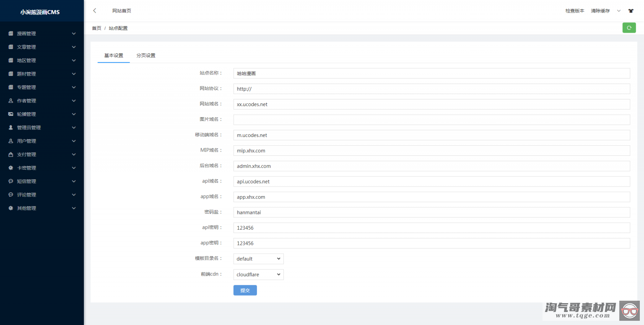Focus the app密钥 input field
Viewport: 644px width, 325px height.
[x=432, y=243]
